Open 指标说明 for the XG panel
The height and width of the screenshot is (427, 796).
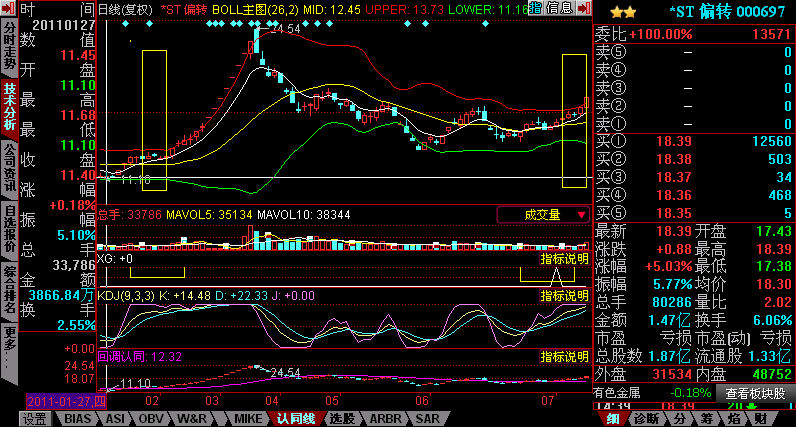(565, 259)
